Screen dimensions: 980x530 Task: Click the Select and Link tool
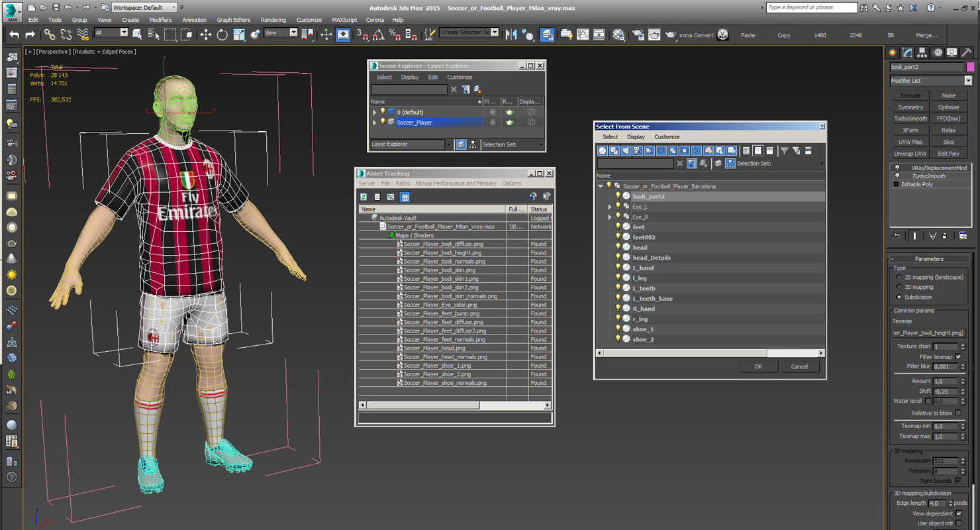[x=49, y=34]
